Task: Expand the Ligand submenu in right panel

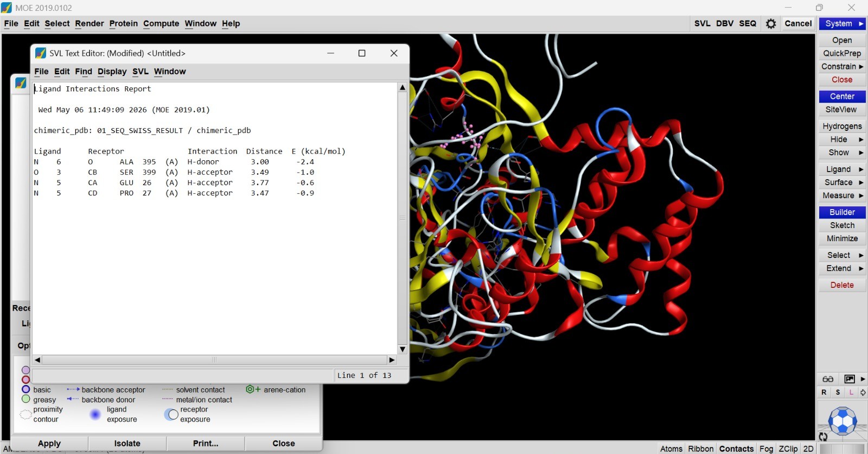Action: click(843, 169)
